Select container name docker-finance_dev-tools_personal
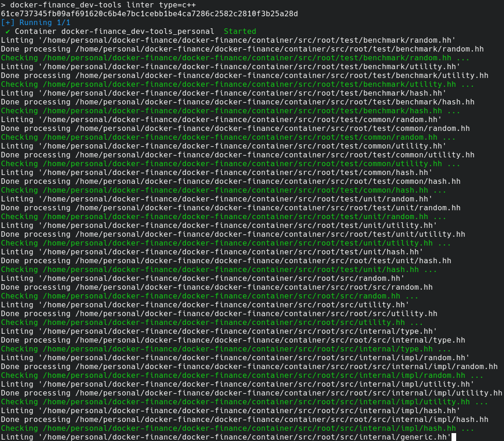Image resolution: width=504 pixels, height=441 pixels. 137,32
